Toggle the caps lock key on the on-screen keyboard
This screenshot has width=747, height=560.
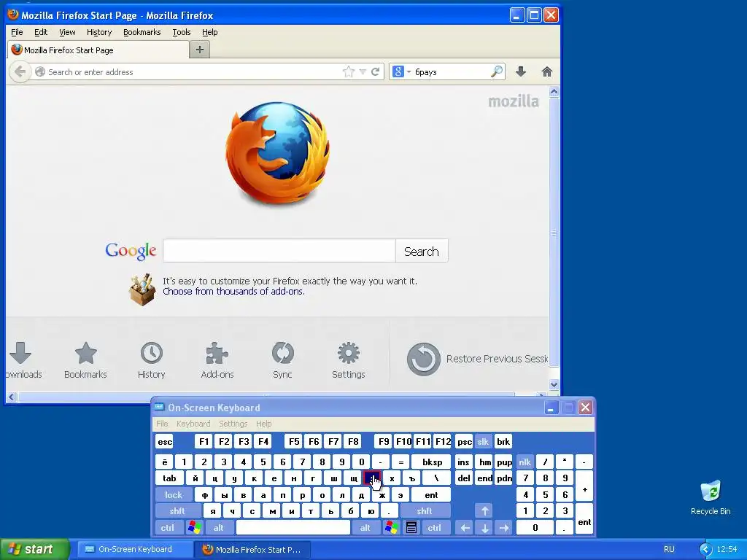point(174,495)
